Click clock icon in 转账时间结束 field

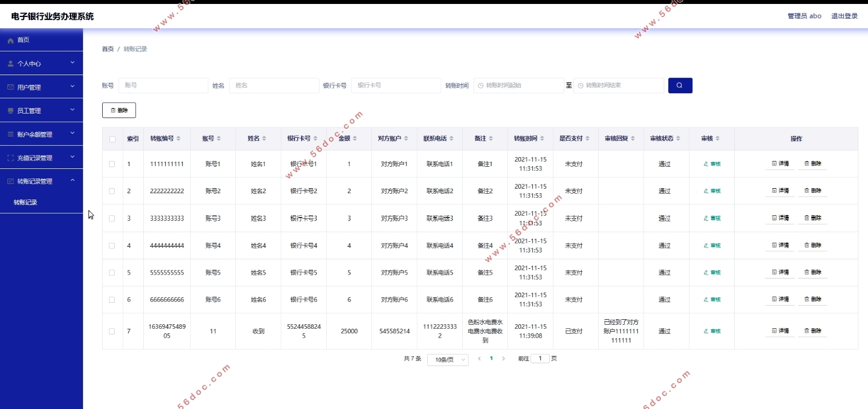pyautogui.click(x=581, y=86)
